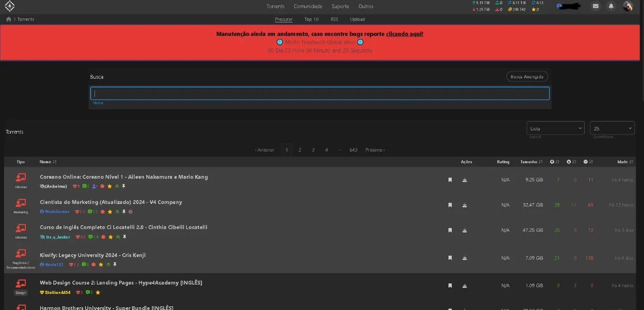Switch to the RSS tab
644x310 pixels.
pyautogui.click(x=334, y=19)
